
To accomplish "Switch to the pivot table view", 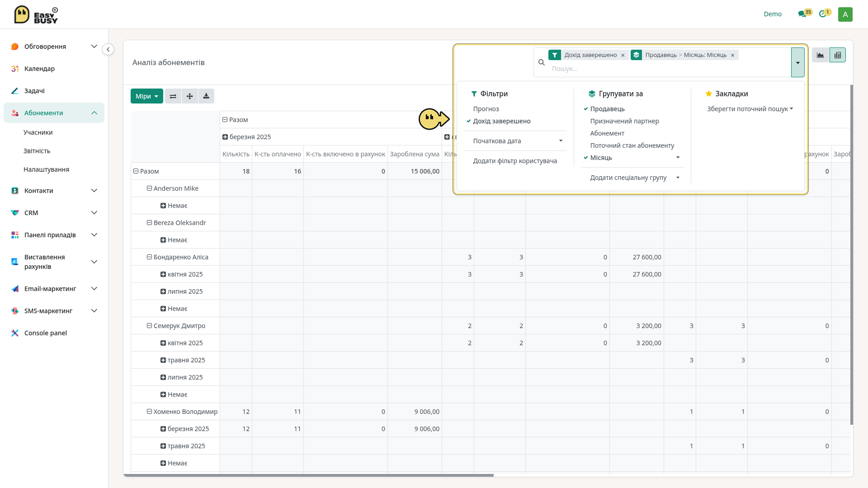I will (838, 55).
